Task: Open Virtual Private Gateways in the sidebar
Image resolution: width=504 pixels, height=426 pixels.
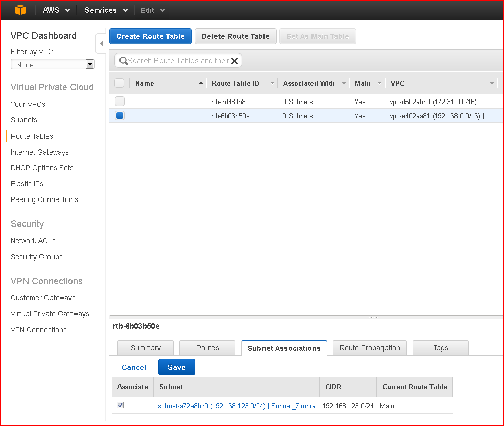Action: [x=50, y=314]
